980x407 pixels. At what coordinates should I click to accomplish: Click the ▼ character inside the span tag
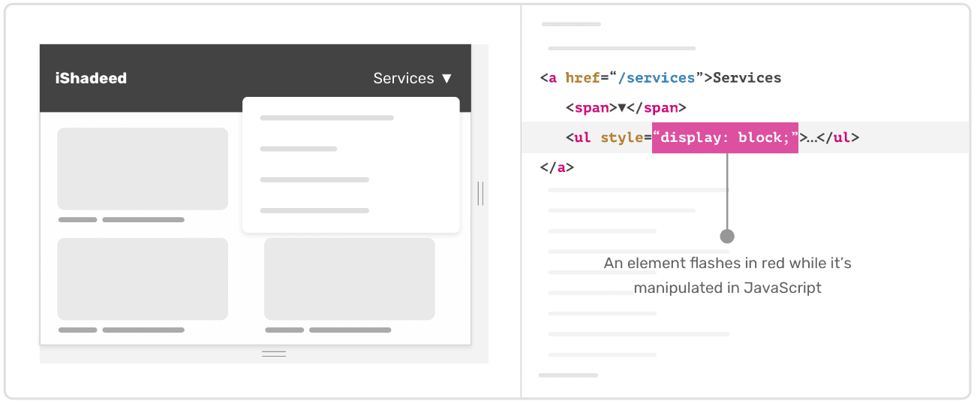point(621,108)
